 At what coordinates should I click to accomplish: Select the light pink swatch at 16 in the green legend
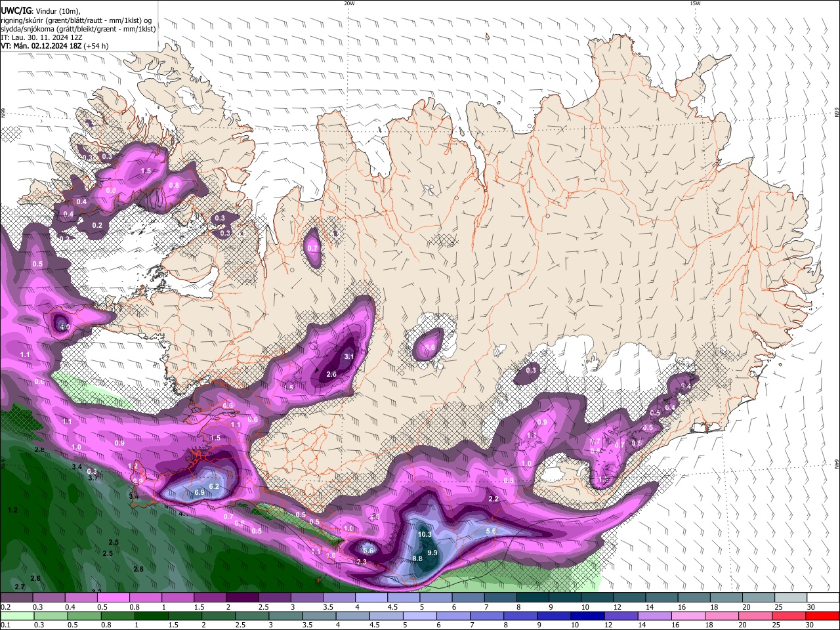click(688, 616)
